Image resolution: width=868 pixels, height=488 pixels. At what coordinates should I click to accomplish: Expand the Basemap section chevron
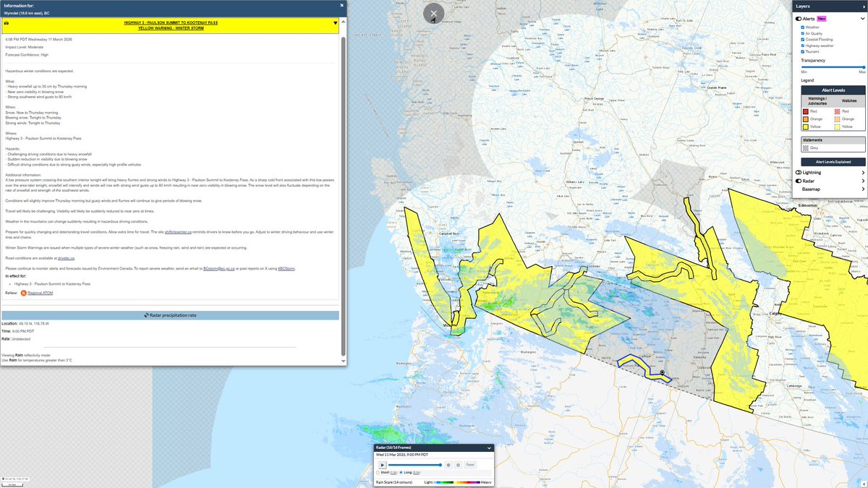[x=862, y=189]
